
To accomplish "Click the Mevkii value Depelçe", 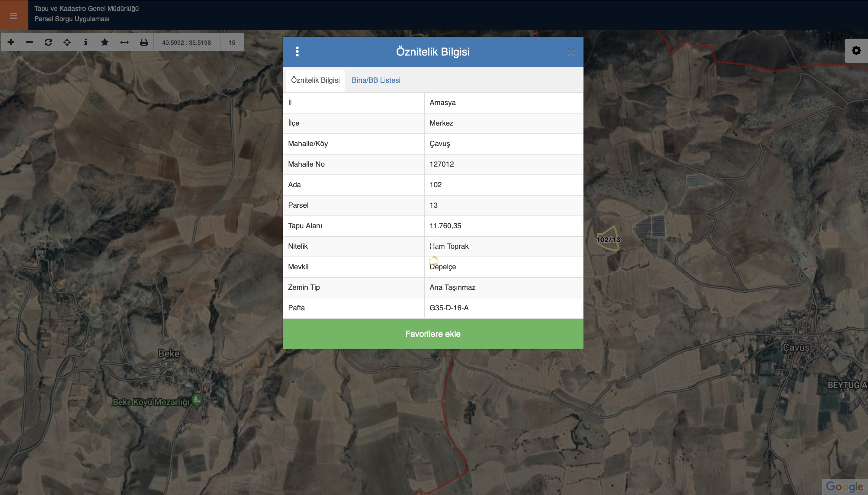I will [442, 267].
